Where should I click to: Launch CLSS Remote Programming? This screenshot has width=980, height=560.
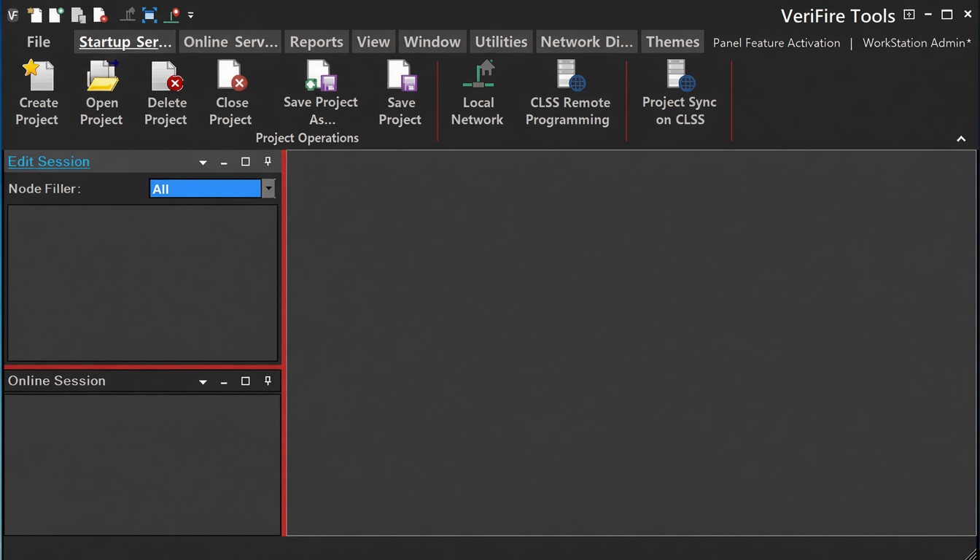568,93
